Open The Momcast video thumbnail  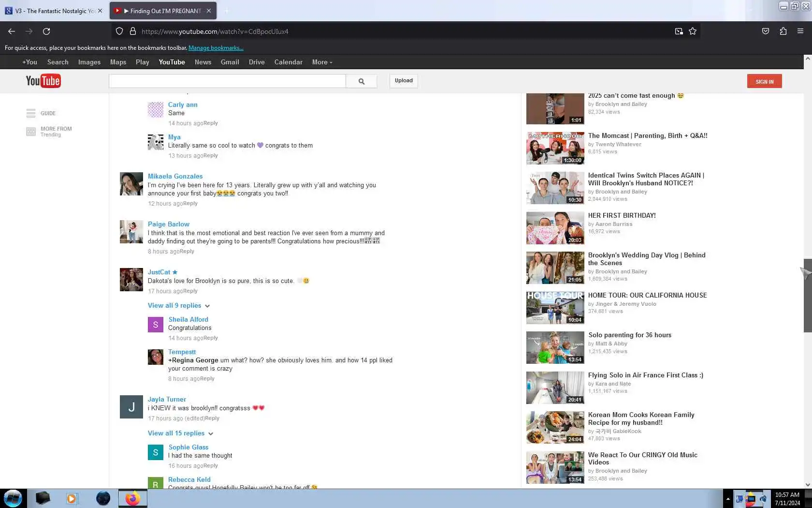(x=555, y=148)
